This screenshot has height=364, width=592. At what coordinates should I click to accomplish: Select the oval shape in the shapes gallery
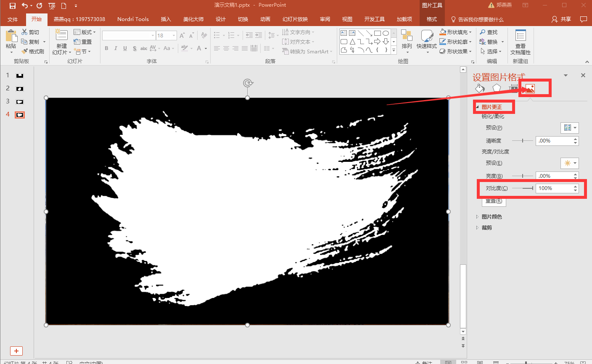point(386,33)
